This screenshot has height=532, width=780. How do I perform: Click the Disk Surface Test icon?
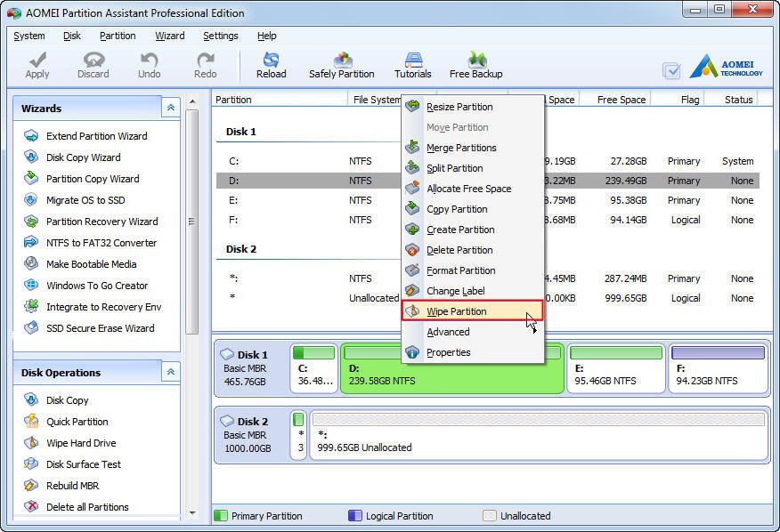[31, 464]
